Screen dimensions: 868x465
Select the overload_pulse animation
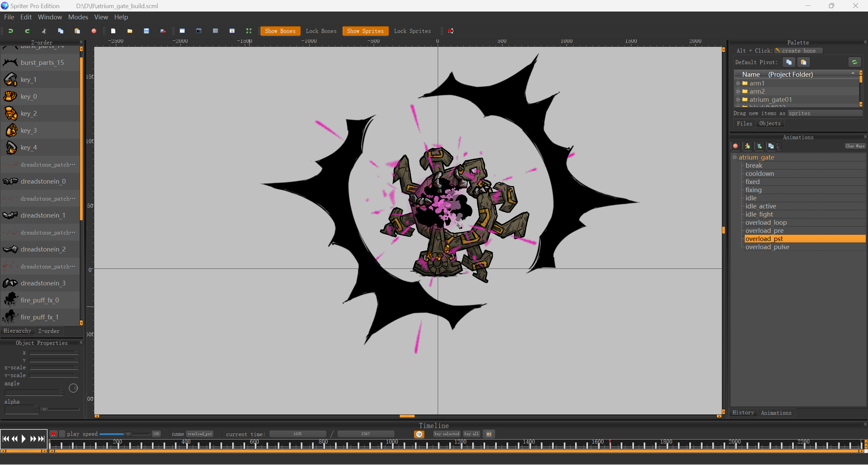767,247
